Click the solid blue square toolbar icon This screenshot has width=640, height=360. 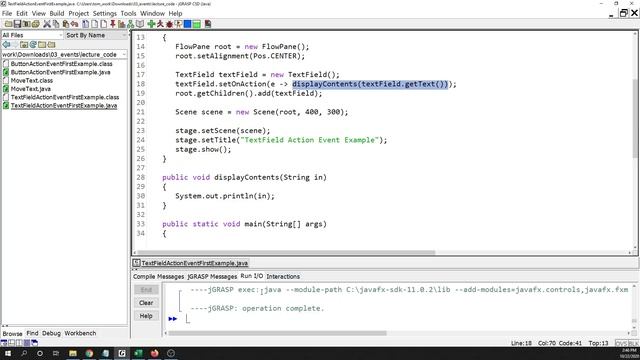(187, 24)
